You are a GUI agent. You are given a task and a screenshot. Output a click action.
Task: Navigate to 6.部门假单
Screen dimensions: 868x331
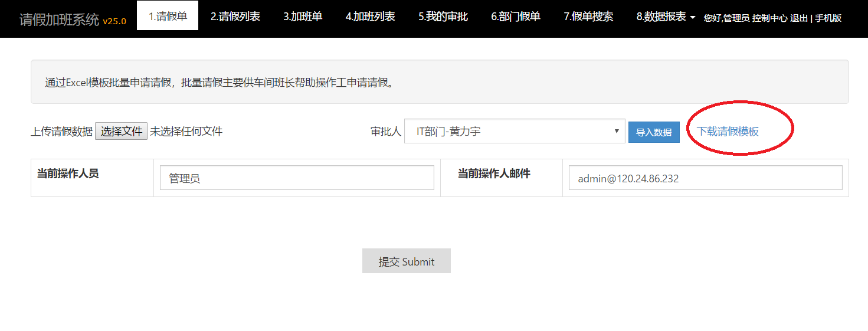coord(515,17)
